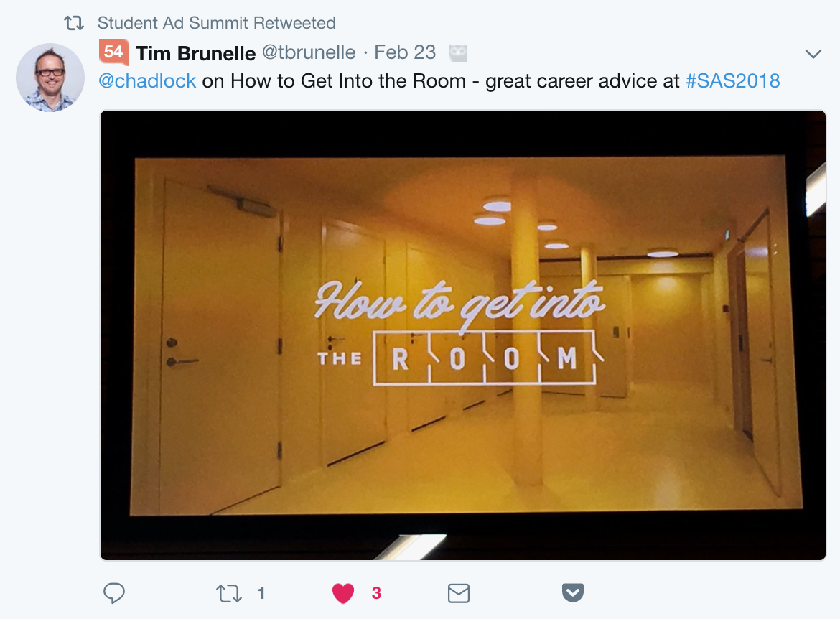This screenshot has height=619, width=840.
Task: Open Tim Brunelle's profile avatar
Action: click(50, 78)
